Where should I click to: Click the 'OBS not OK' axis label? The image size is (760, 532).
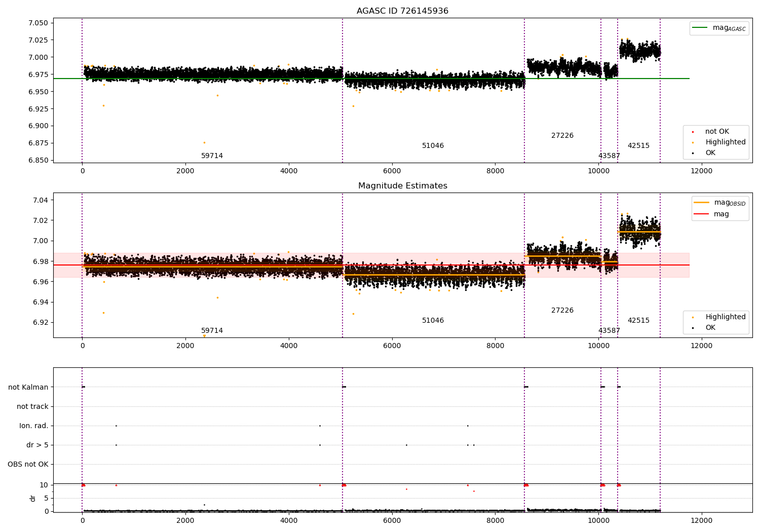(x=28, y=465)
